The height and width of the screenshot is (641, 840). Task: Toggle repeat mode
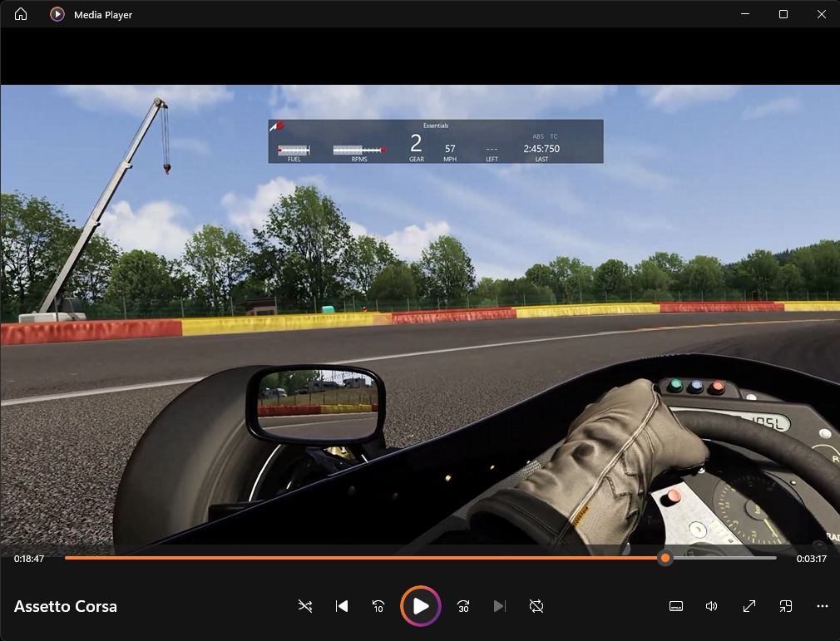pos(536,606)
